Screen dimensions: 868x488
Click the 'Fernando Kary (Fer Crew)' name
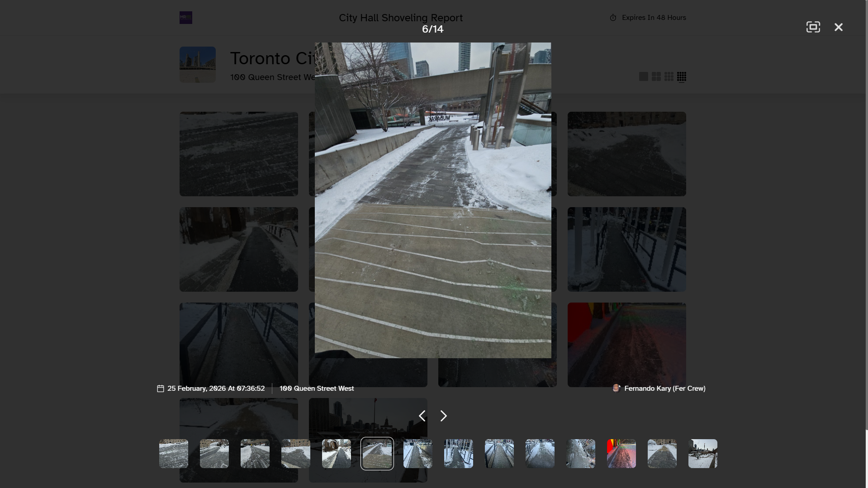[x=665, y=389]
